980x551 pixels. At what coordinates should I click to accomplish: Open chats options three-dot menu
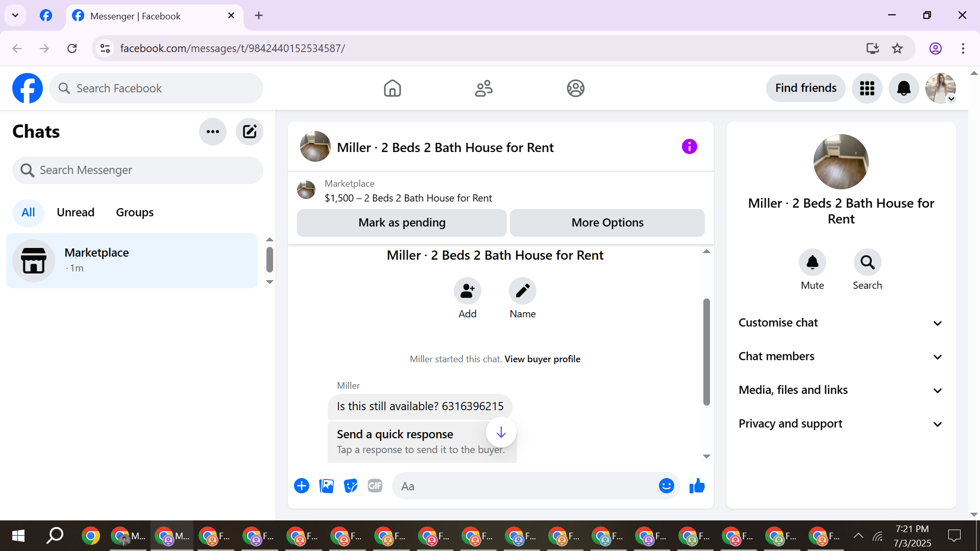(x=213, y=132)
